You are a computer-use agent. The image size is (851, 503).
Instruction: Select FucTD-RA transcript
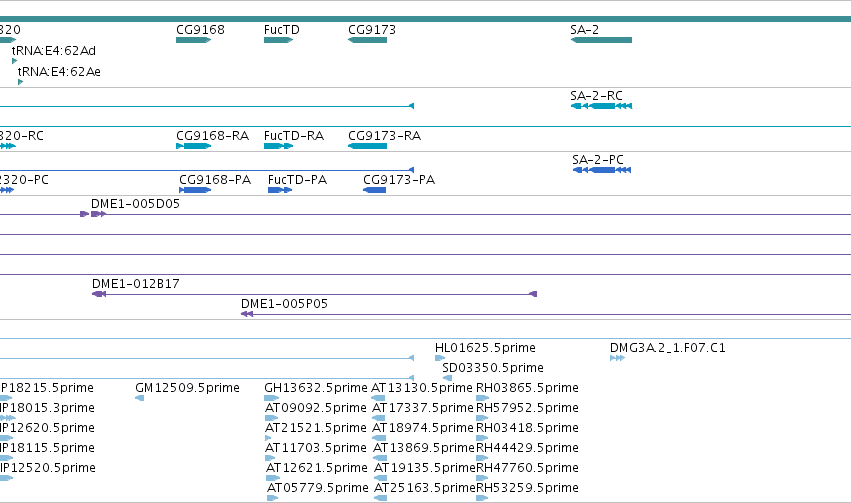click(x=278, y=146)
